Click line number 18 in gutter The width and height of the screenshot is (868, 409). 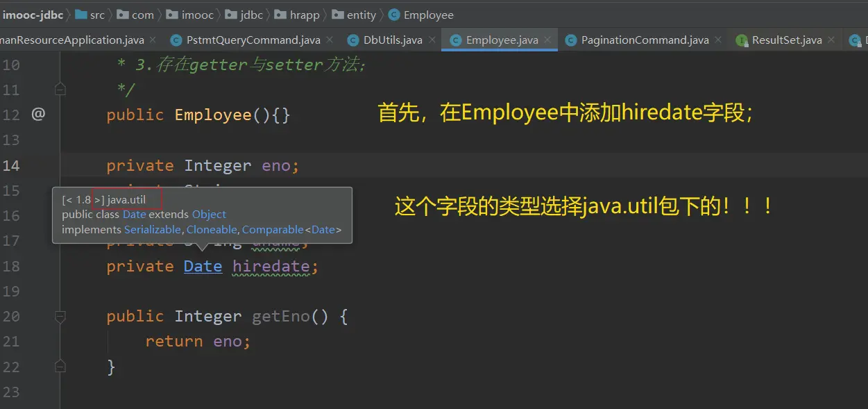[11, 266]
